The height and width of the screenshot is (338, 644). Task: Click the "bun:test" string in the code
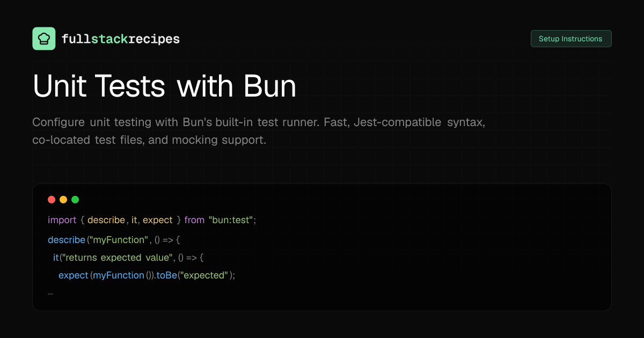(x=231, y=220)
